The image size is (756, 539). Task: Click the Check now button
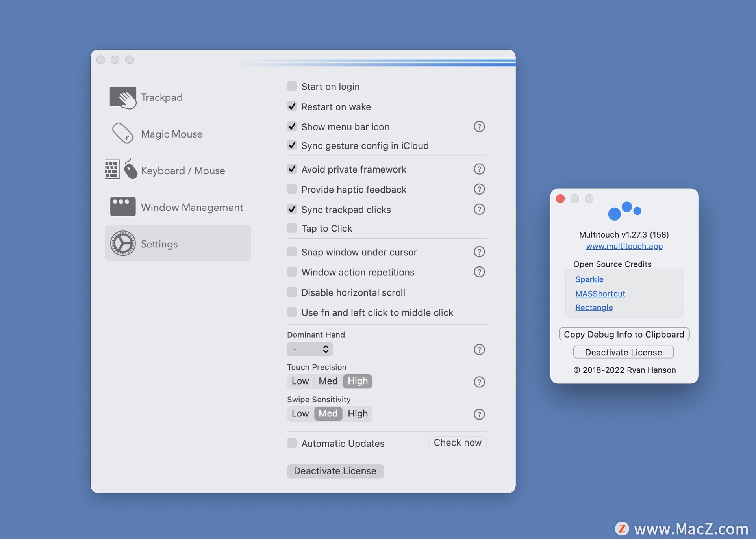[458, 443]
